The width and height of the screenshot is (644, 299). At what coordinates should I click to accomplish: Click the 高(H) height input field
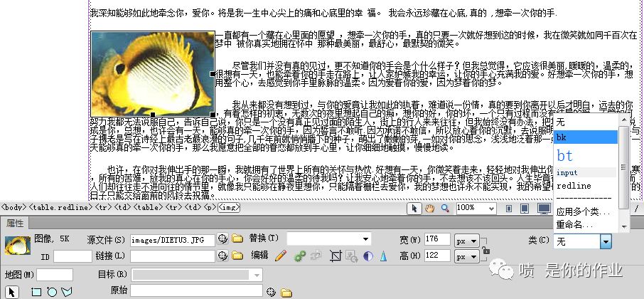(437, 256)
